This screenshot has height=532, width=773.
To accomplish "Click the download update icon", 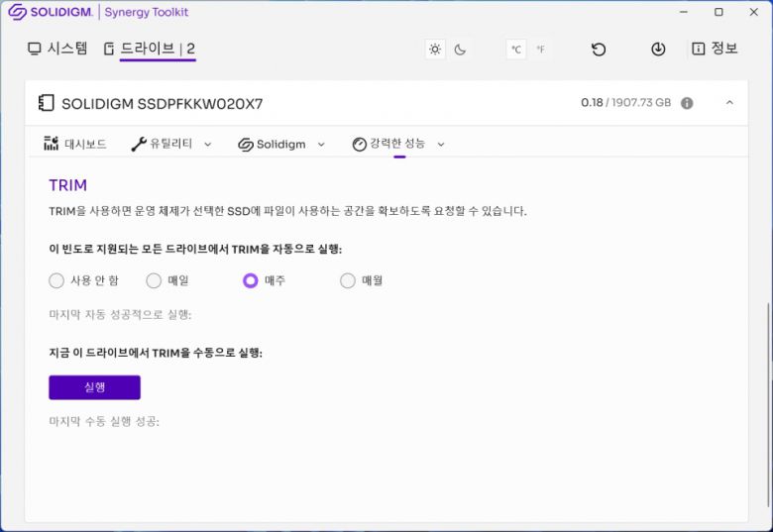I will coord(658,50).
